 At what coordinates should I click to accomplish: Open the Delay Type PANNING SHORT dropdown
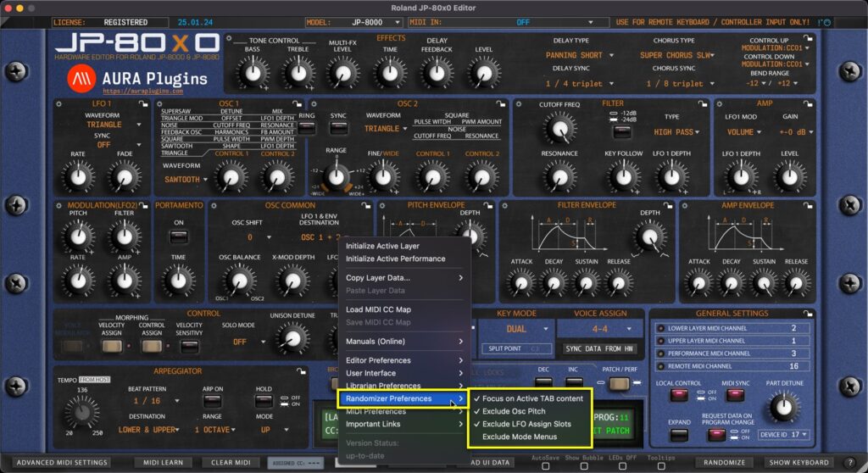579,55
